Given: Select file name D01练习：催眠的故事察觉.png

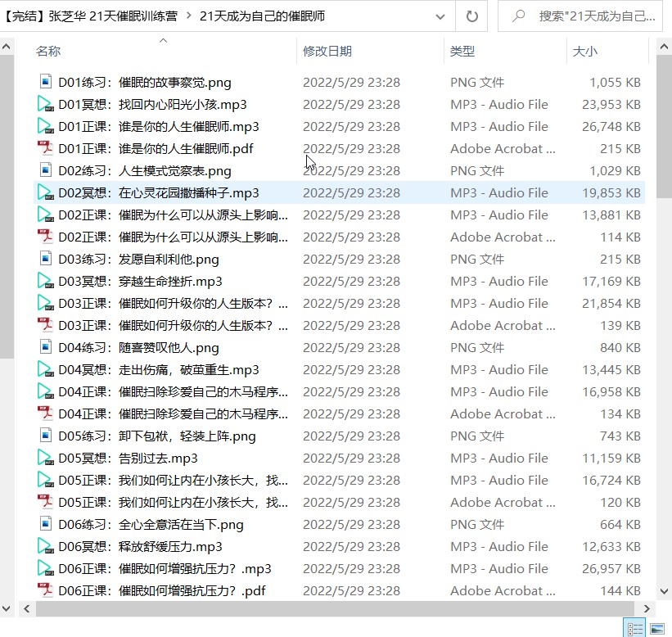Looking at the screenshot, I should coord(144,83).
